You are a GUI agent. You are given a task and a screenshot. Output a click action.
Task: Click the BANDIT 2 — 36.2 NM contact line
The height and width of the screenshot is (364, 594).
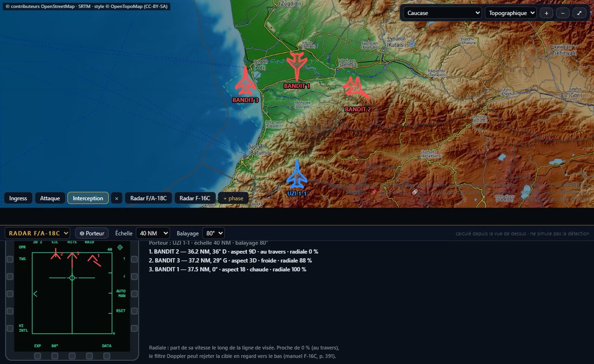pyautogui.click(x=233, y=252)
